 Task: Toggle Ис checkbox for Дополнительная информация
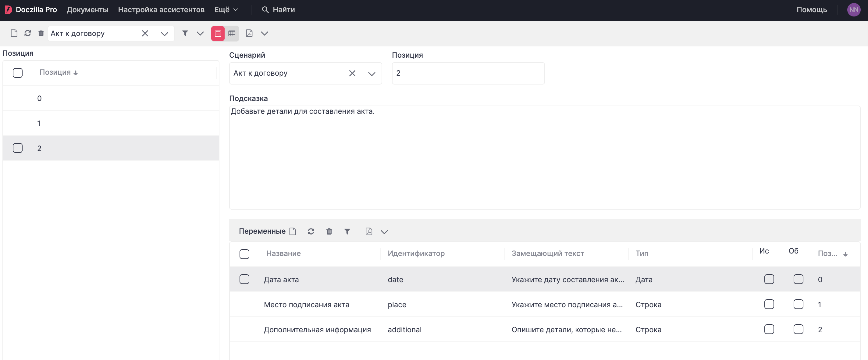[x=769, y=329]
